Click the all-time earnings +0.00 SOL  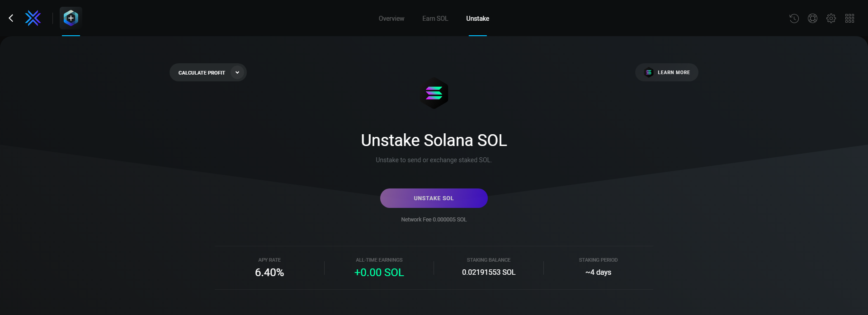pyautogui.click(x=379, y=273)
